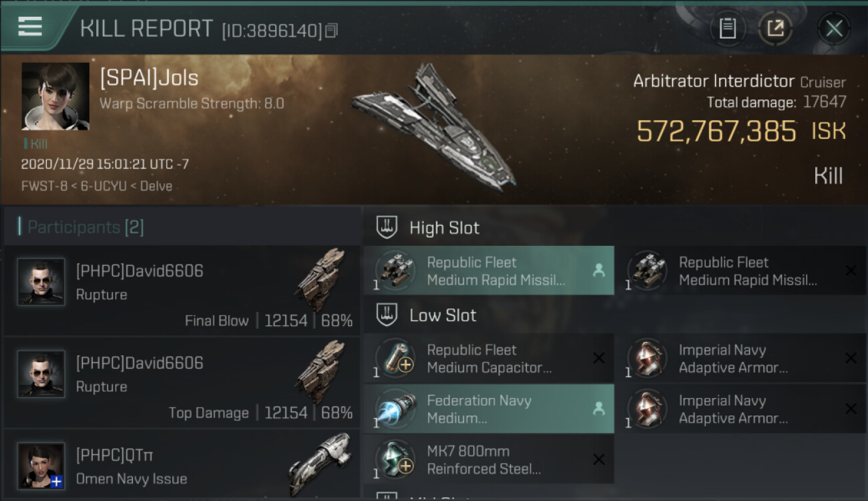Image resolution: width=868 pixels, height=501 pixels.
Task: Select first Imperial Navy Adaptive Armor module
Action: (740, 359)
